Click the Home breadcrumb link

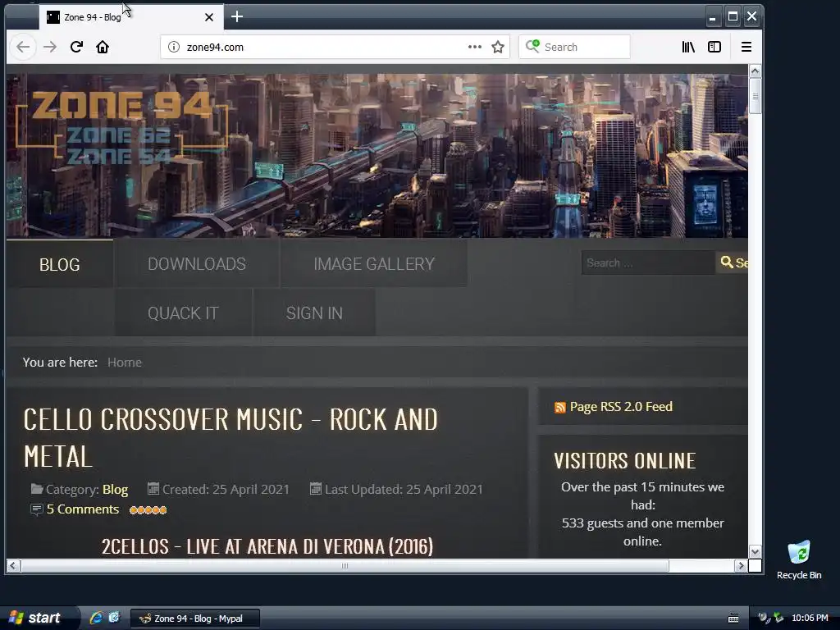click(x=125, y=363)
